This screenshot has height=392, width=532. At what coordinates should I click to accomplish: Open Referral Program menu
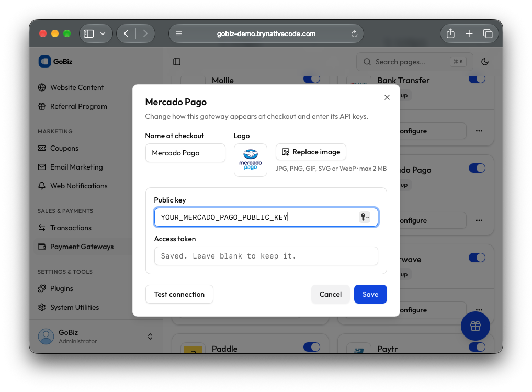coord(78,107)
